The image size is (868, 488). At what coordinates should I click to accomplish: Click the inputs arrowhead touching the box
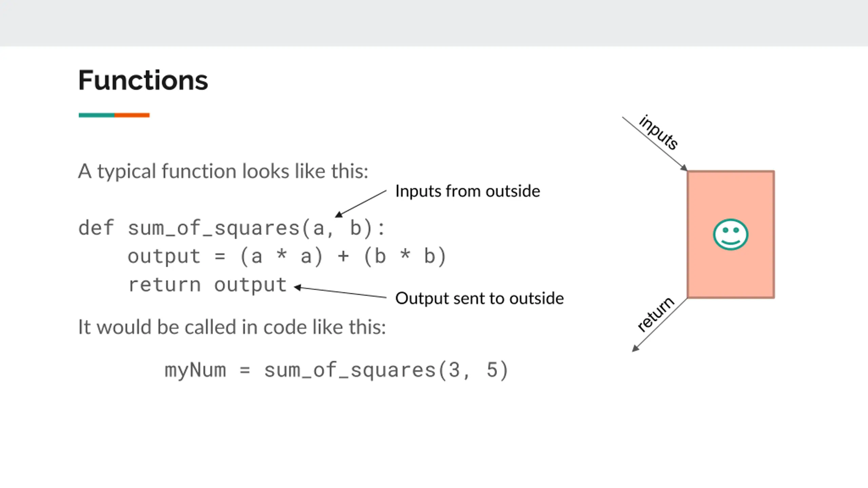684,168
